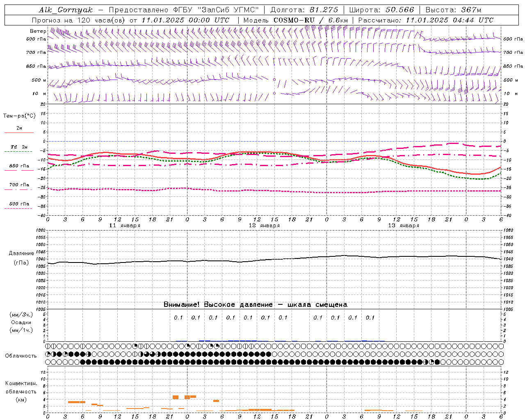This screenshot has height=420, width=525.
Task: Click the station name Alk_Gornyak
Action: [x=66, y=10]
